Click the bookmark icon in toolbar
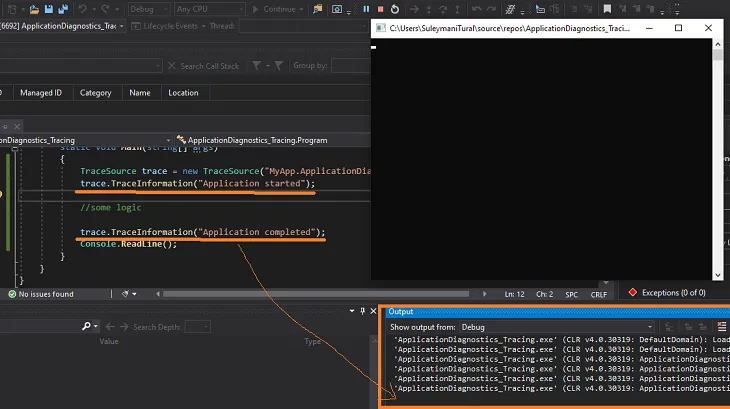Screen dimensions: 730x409 click(x=607, y=9)
